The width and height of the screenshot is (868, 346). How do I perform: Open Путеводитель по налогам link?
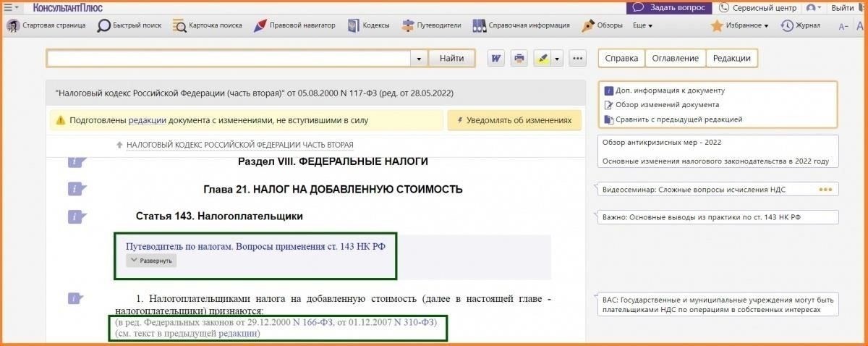pos(255,246)
